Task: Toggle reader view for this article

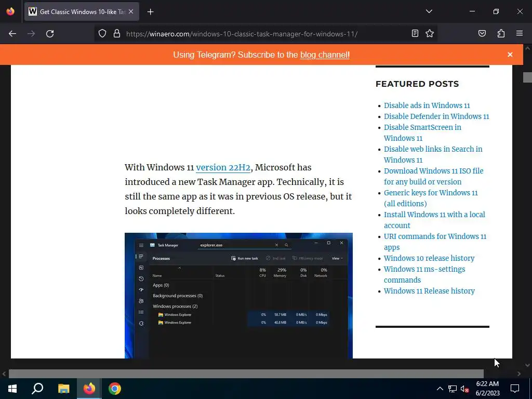Action: pyautogui.click(x=415, y=33)
